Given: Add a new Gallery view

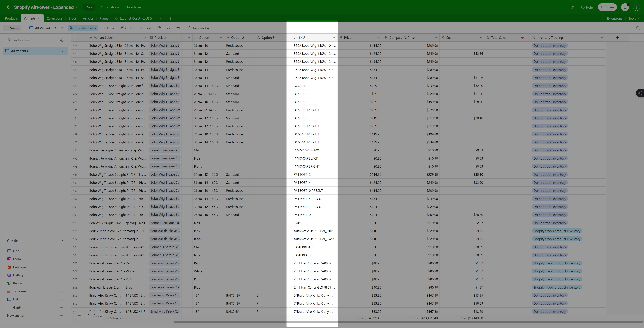Looking at the screenshot, I should 62,275.
